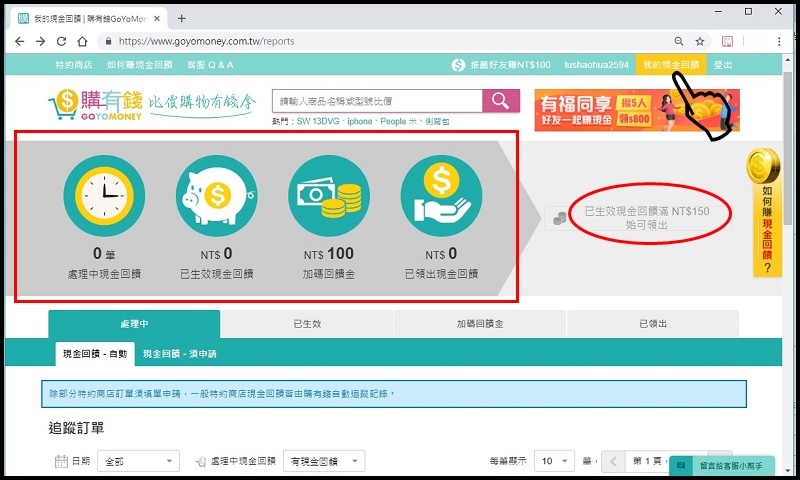This screenshot has width=800, height=480.
Task: Open the 特約商店 link in top bar
Action: 74,65
